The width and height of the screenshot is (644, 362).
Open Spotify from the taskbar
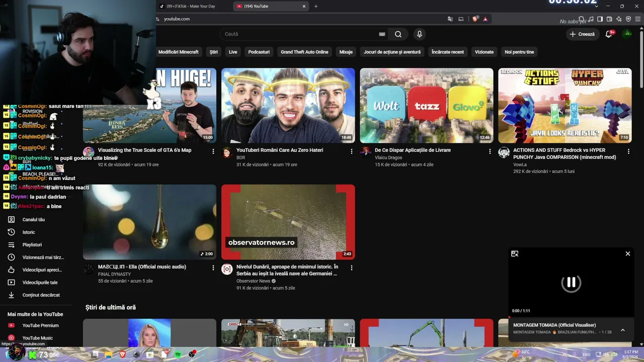(x=178, y=354)
